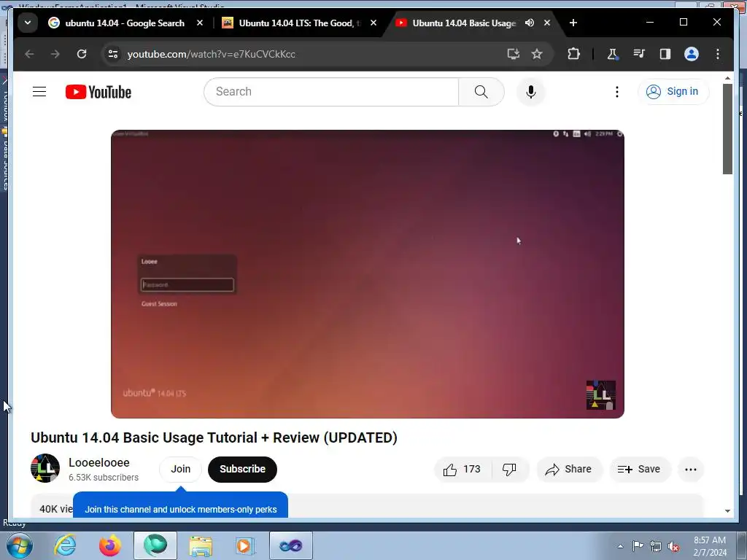Image resolution: width=747 pixels, height=560 pixels.
Task: Like the video with thumbs-up
Action: coord(462,470)
